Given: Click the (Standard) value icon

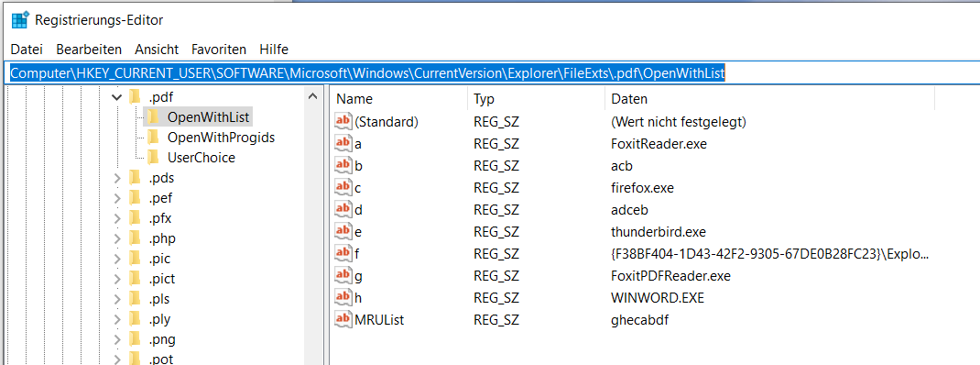Looking at the screenshot, I should point(343,122).
